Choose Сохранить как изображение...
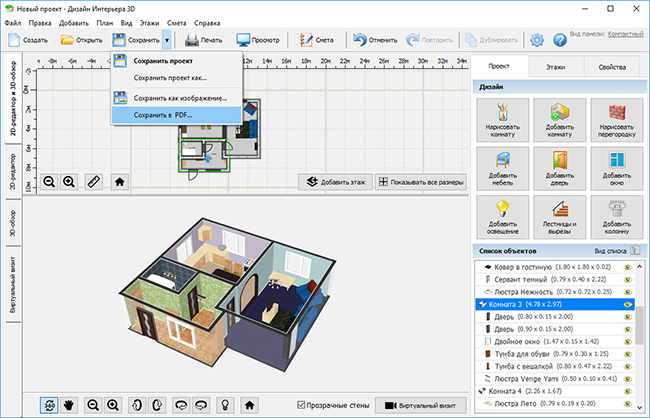The height and width of the screenshot is (418, 650). (x=177, y=98)
